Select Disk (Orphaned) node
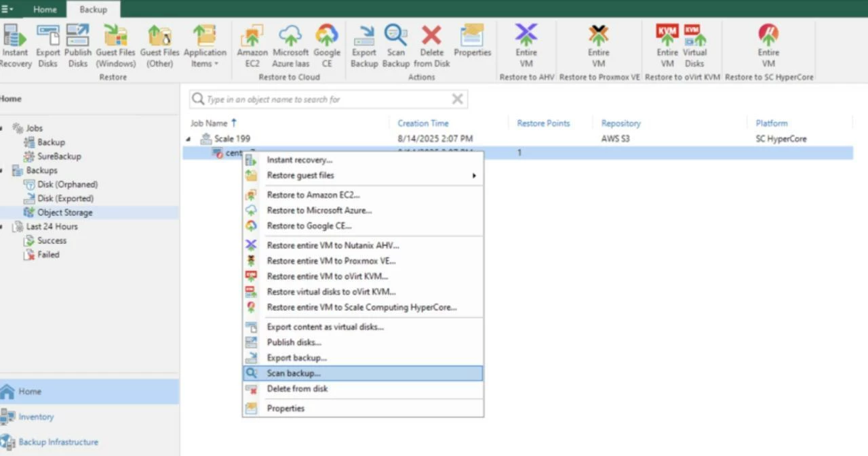Viewport: 868px width, 456px height. click(x=67, y=184)
